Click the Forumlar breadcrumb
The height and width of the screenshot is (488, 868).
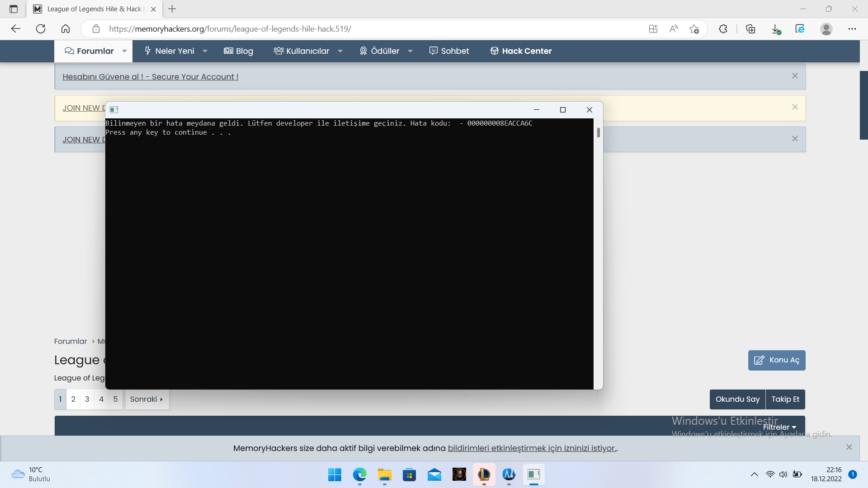click(71, 341)
